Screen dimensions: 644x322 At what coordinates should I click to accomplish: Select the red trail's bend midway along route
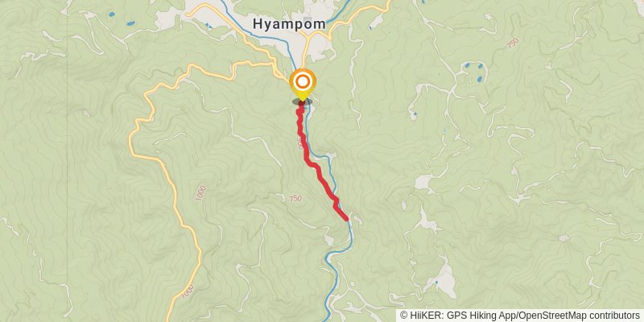[314, 165]
